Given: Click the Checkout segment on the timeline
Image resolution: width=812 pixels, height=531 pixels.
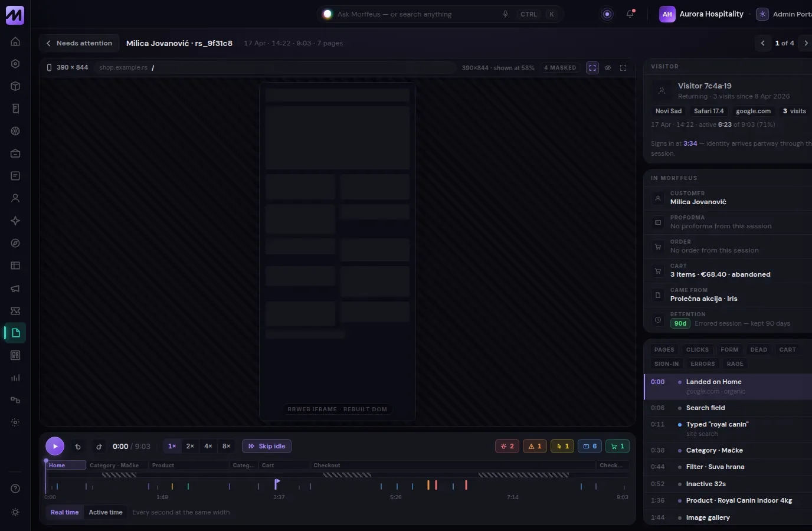Looking at the screenshot, I should (453, 466).
